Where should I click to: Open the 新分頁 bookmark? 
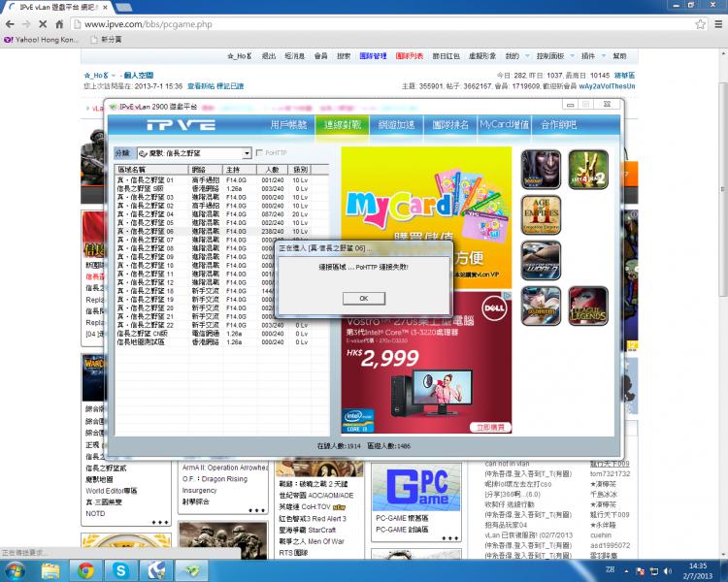[x=107, y=40]
